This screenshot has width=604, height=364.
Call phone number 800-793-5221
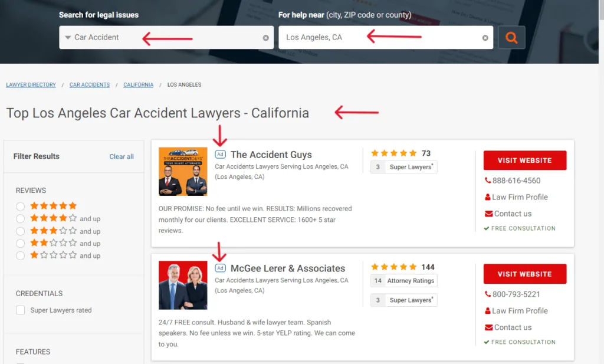516,294
